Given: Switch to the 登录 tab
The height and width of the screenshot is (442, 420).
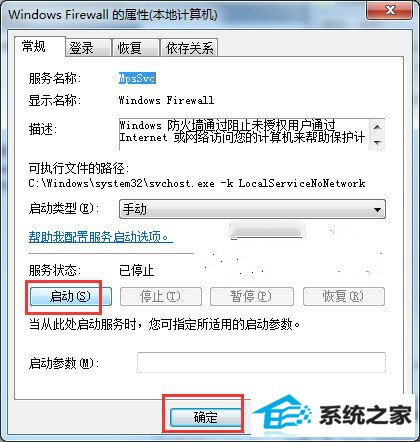Looking at the screenshot, I should click(88, 48).
